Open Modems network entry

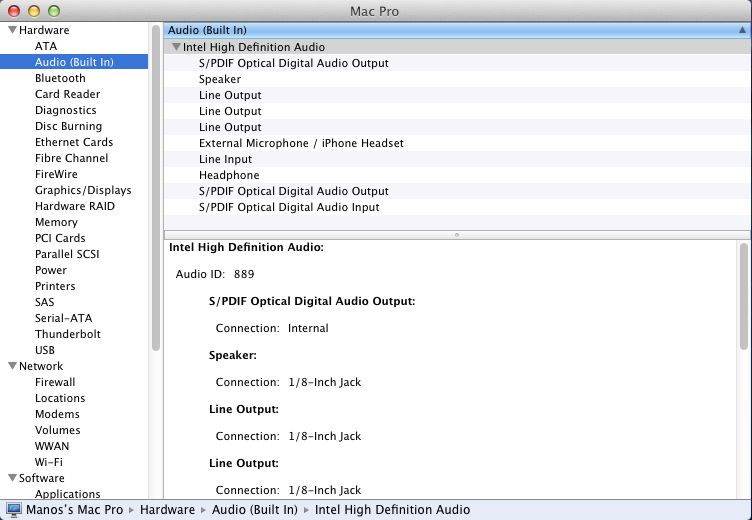pos(57,414)
